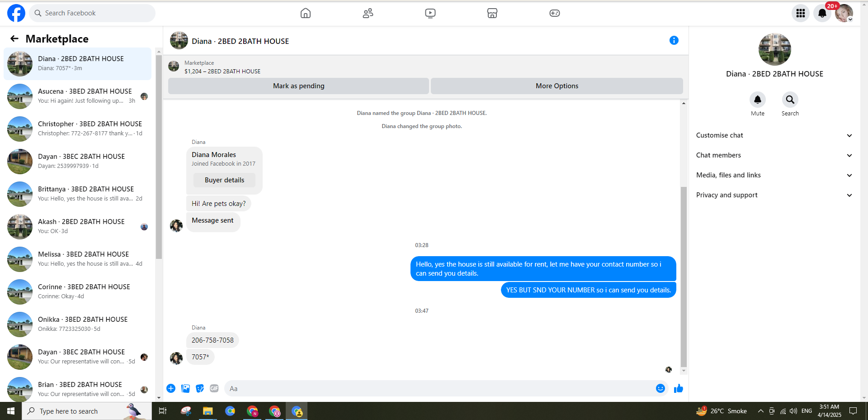Open Windows notification center
The image size is (868, 420).
pos(853,411)
